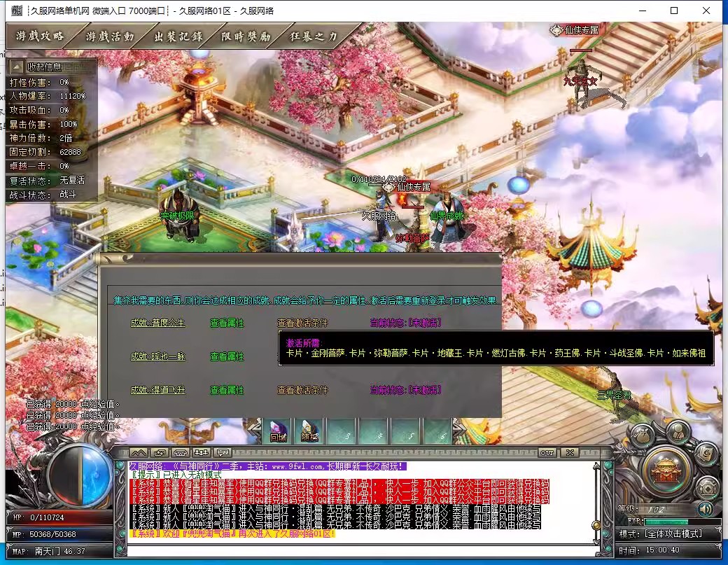This screenshot has height=565, width=728.
Task: Use the 回城 town-return scroll in hotbar
Action: tap(278, 431)
